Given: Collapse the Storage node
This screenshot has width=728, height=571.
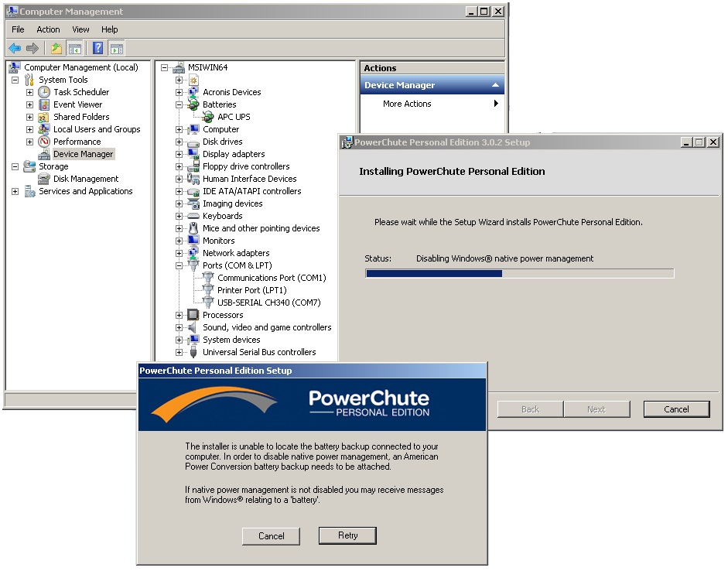Looking at the screenshot, I should 15,166.
